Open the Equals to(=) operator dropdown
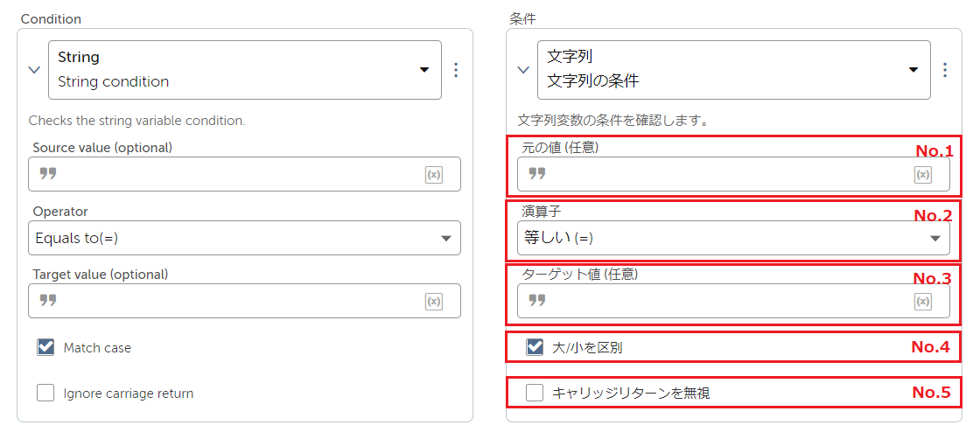 coord(244,238)
